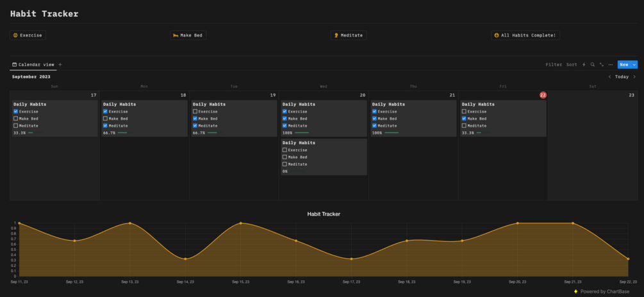Screen dimensions: 644x297
Task: Create a new entry with New button
Action: (x=624, y=65)
